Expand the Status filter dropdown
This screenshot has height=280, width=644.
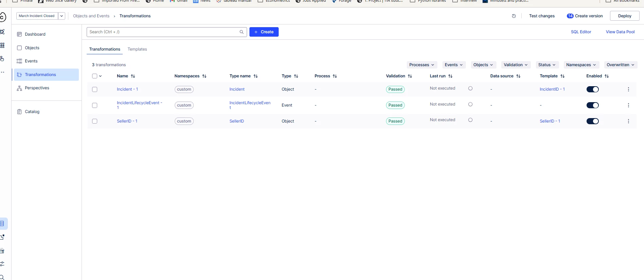547,65
